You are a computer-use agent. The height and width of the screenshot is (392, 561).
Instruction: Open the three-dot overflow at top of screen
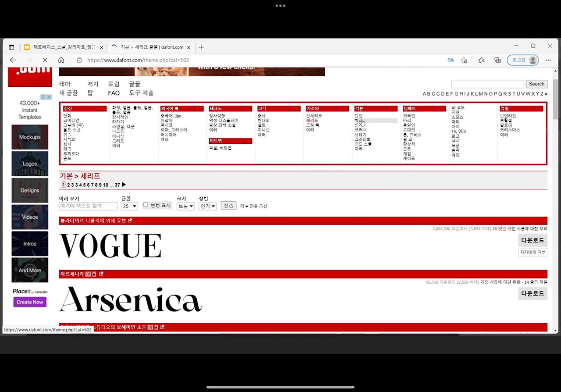(280, 6)
